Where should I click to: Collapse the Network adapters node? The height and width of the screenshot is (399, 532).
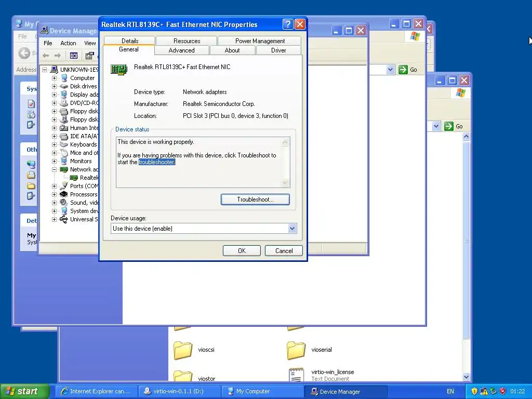pos(54,169)
